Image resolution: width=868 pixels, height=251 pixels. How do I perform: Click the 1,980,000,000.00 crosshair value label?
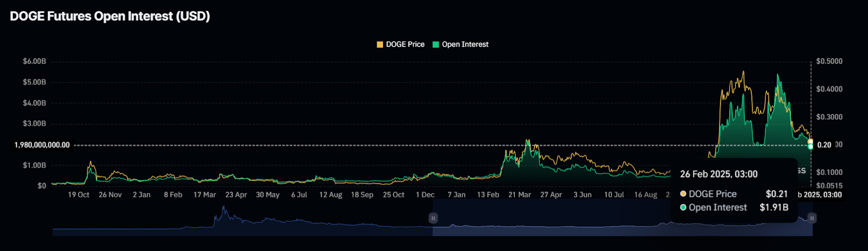42,145
